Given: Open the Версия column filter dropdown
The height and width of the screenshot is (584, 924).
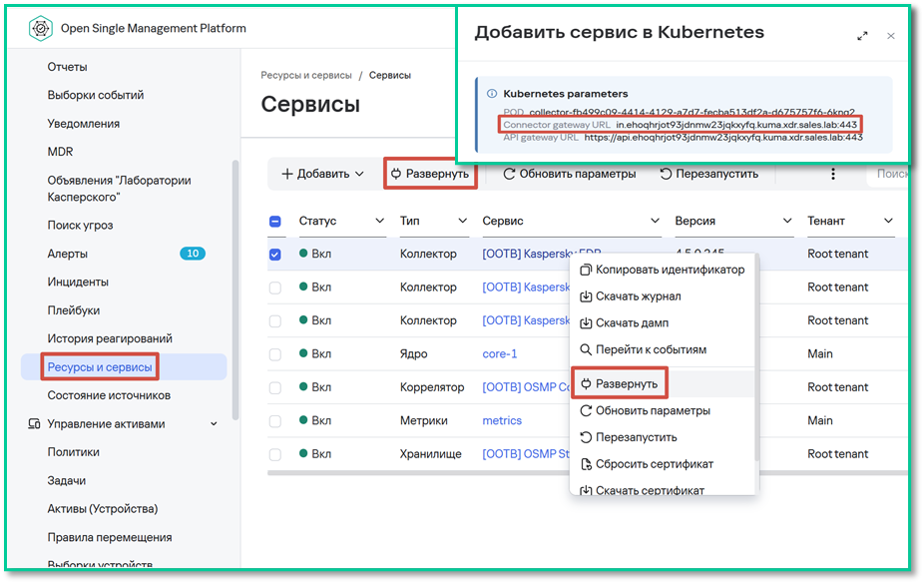Looking at the screenshot, I should [787, 221].
